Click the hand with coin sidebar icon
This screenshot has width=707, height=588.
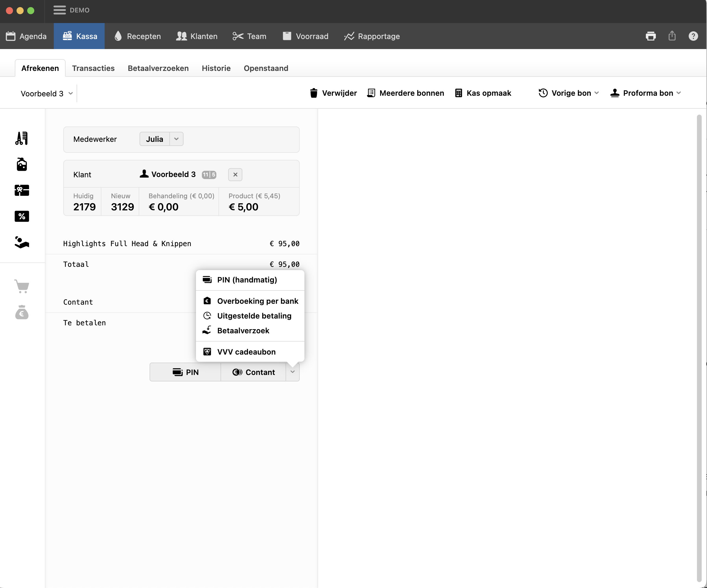(x=22, y=242)
